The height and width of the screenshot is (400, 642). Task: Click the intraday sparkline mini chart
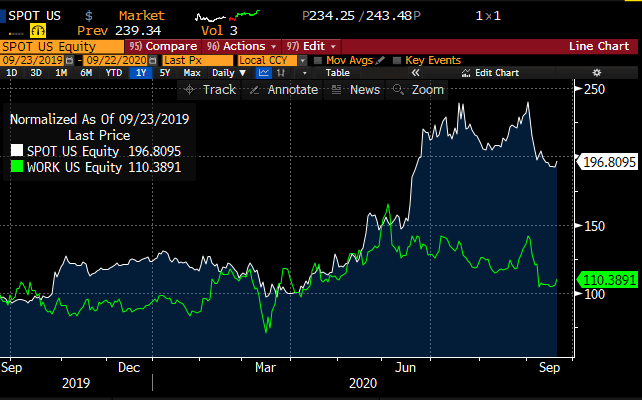coord(227,16)
